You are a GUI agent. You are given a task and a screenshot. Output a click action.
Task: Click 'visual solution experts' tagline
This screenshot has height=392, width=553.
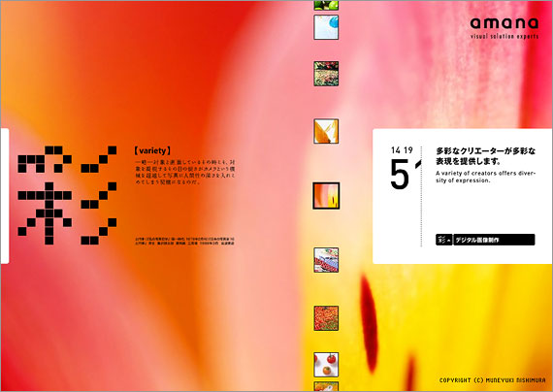(x=504, y=36)
